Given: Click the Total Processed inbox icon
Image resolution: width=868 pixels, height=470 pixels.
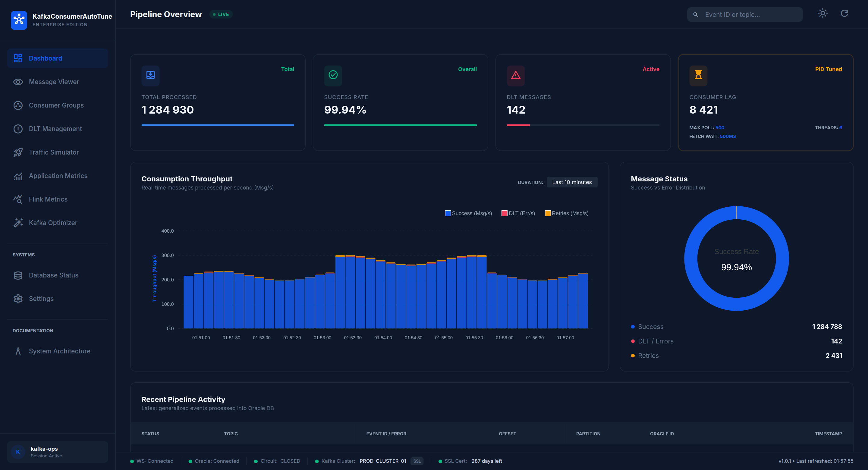Looking at the screenshot, I should pos(150,75).
